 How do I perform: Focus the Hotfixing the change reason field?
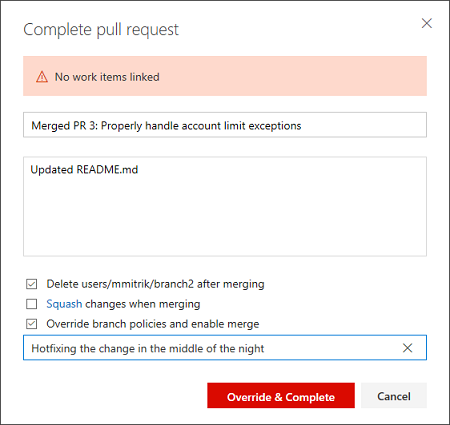click(x=225, y=348)
